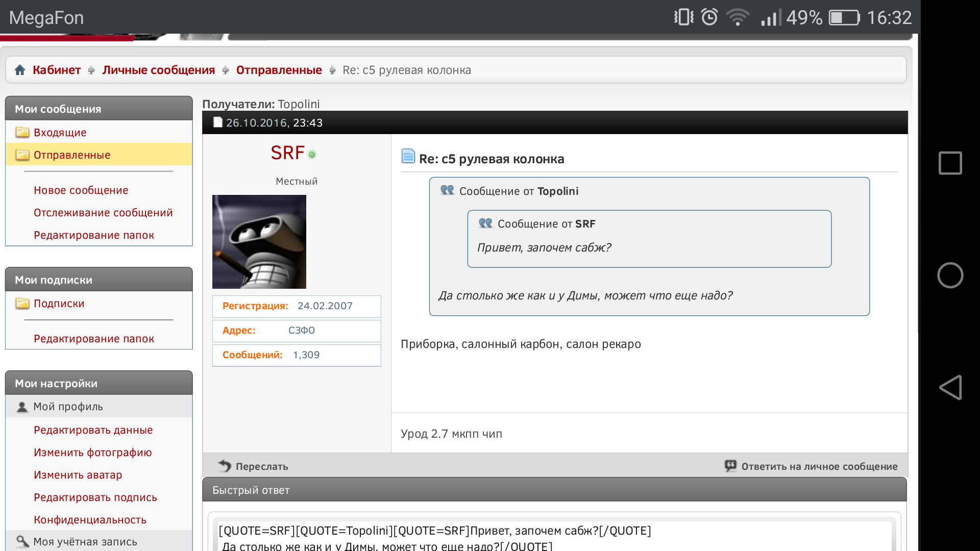The width and height of the screenshot is (980, 551).
Task: Open Новое сообщение link
Action: 81,190
